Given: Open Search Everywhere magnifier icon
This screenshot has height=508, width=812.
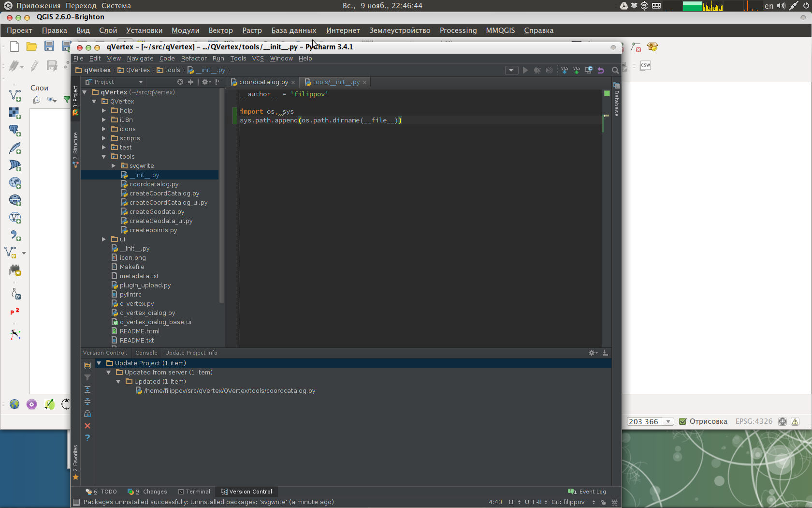Looking at the screenshot, I should [x=615, y=70].
